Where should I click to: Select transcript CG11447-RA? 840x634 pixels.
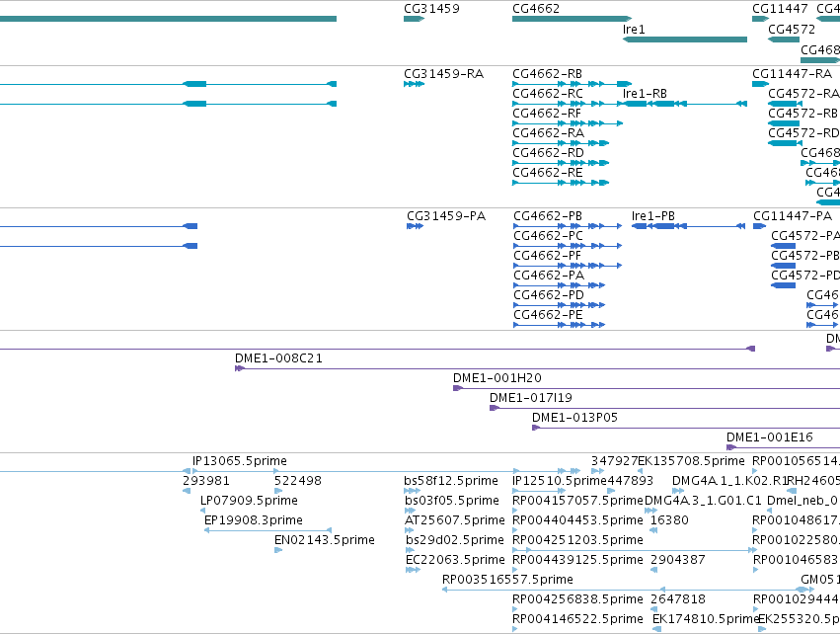click(792, 74)
